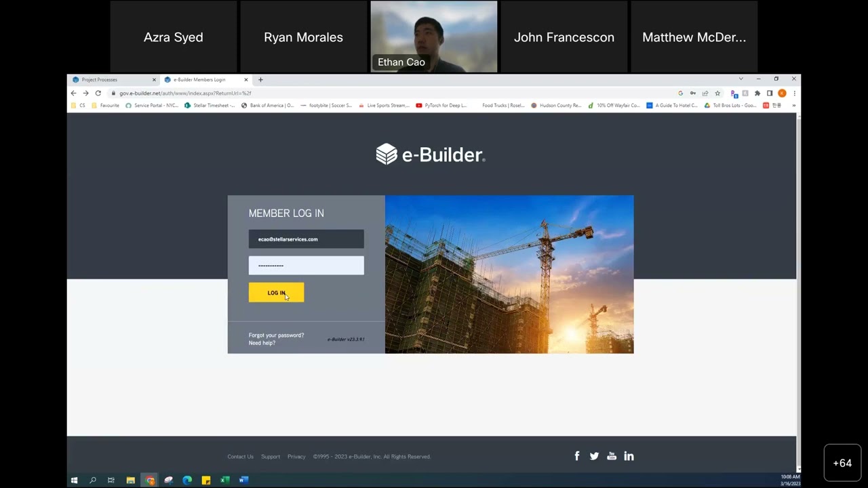Open Windows taskbar search

pyautogui.click(x=93, y=481)
